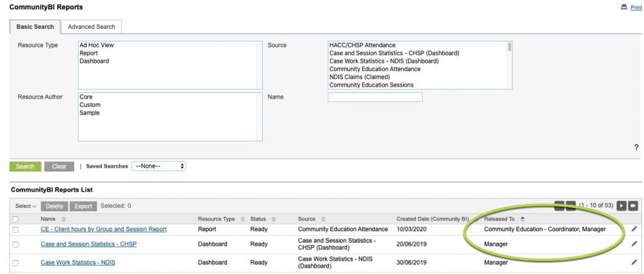Select Sample resource author

[x=89, y=112]
